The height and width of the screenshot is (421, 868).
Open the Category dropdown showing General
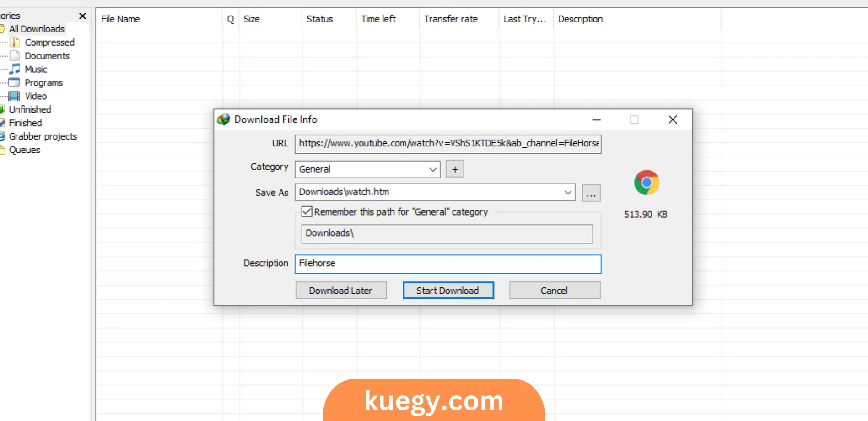pos(367,169)
